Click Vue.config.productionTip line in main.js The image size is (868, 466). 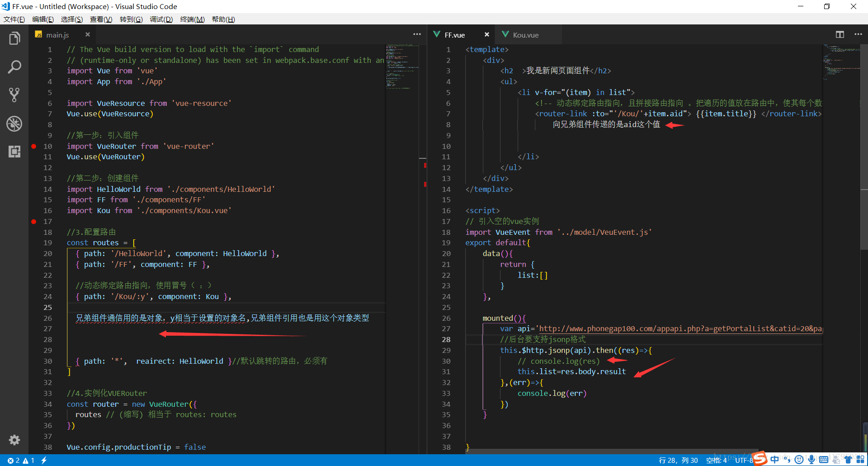tap(136, 447)
